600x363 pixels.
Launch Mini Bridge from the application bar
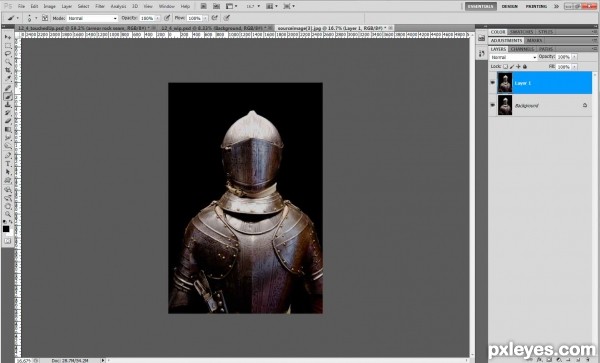217,6
